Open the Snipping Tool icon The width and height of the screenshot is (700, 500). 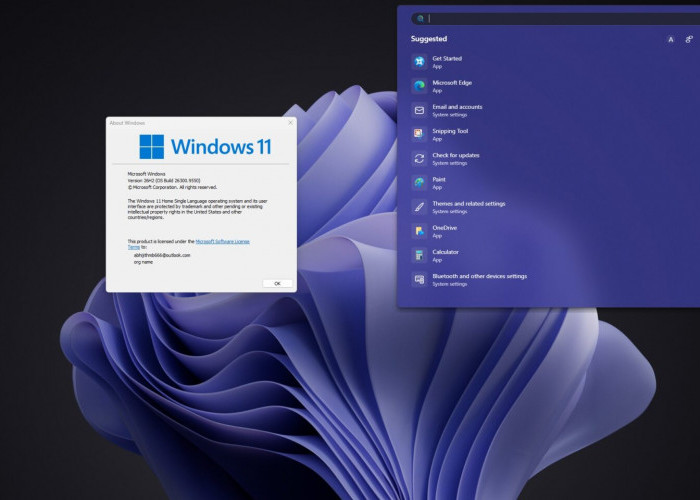click(x=419, y=134)
